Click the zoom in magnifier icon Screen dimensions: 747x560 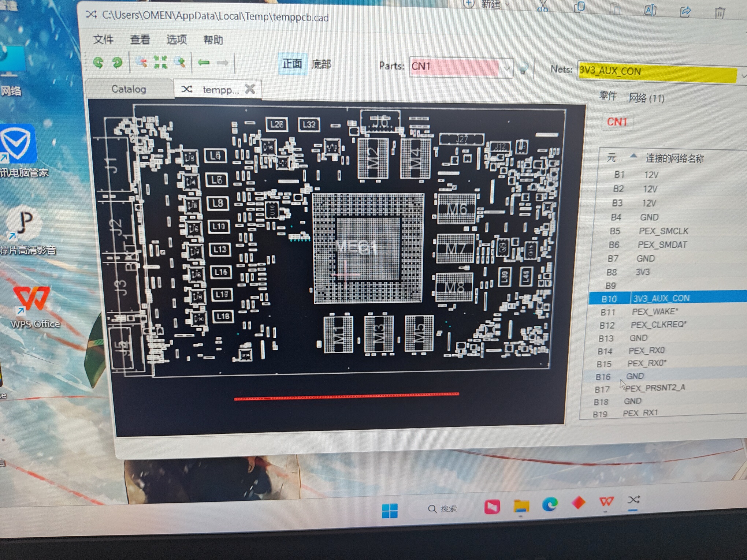pyautogui.click(x=180, y=62)
